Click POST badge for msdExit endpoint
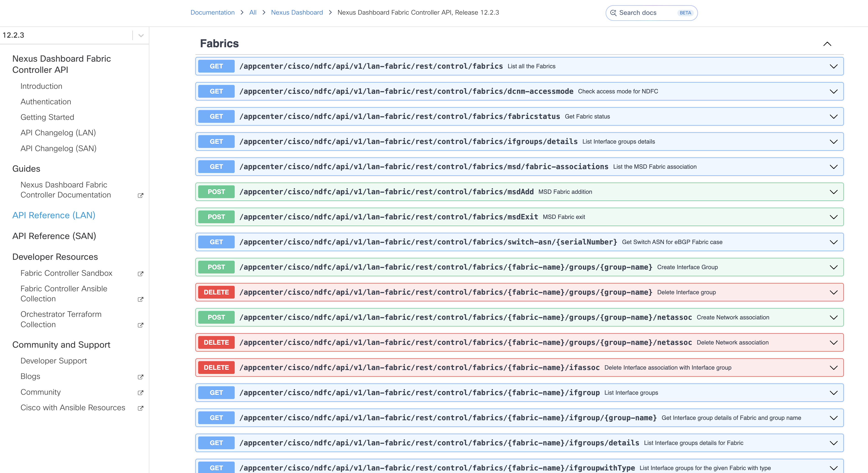 (x=216, y=217)
